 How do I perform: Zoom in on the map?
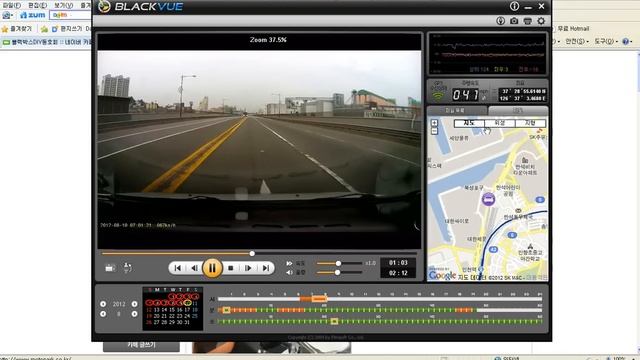[434, 123]
